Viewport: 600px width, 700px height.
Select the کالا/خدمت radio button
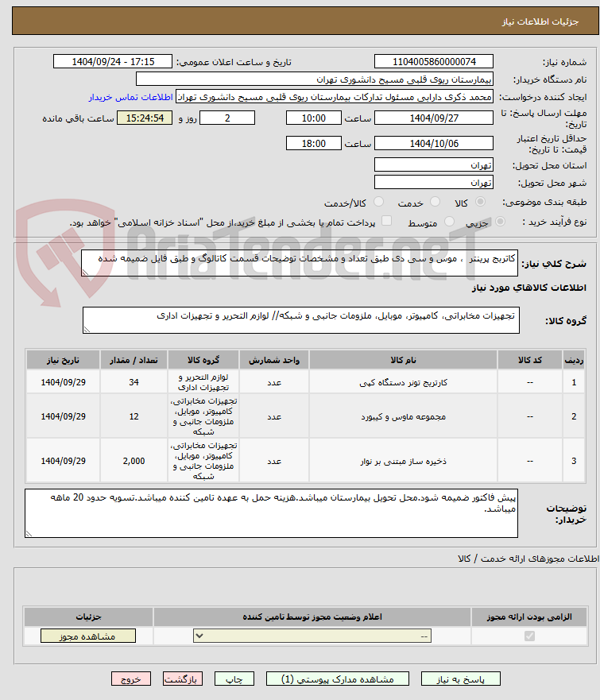(x=378, y=202)
